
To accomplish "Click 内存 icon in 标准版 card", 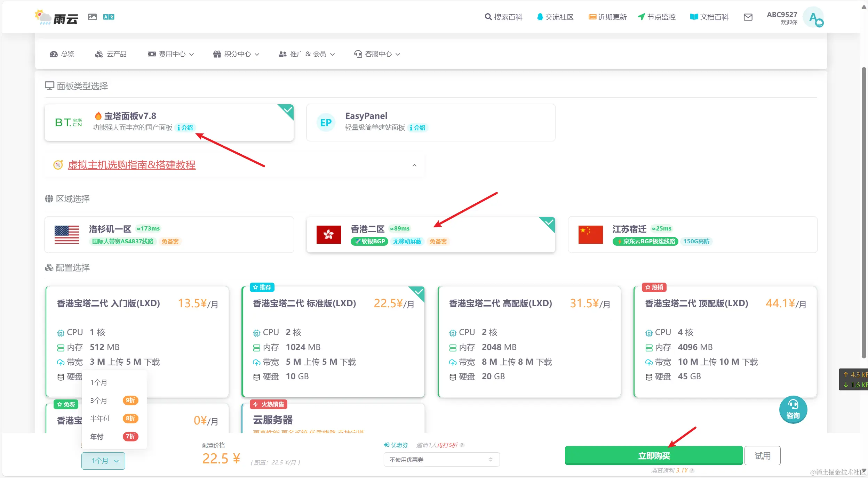I will pos(256,348).
